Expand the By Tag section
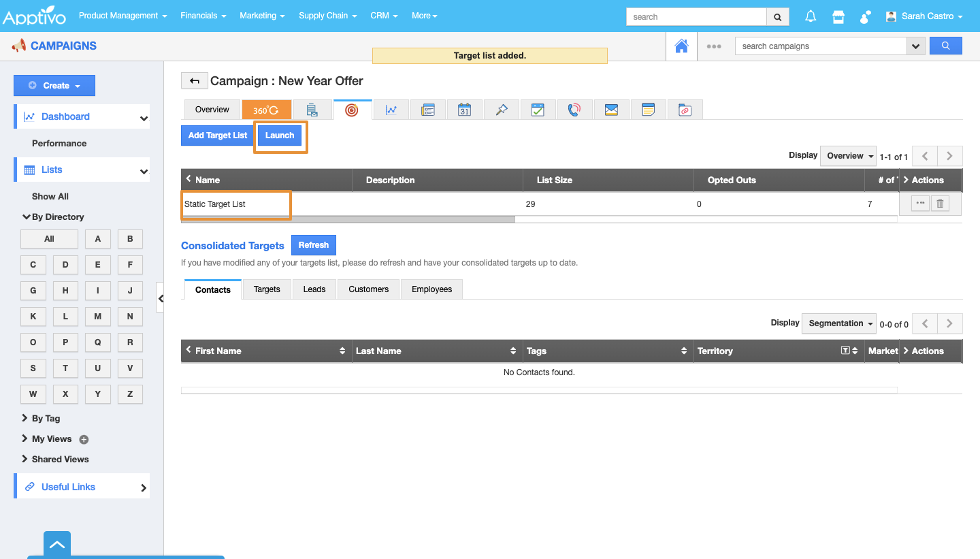The height and width of the screenshot is (559, 980). pos(46,418)
